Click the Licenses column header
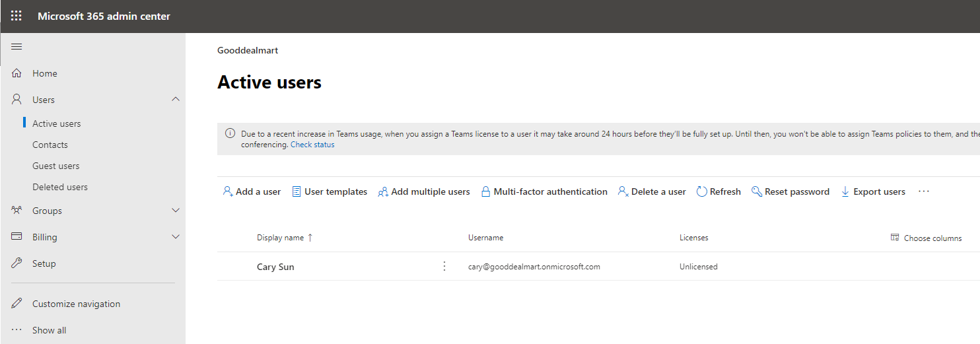980x344 pixels. (693, 238)
